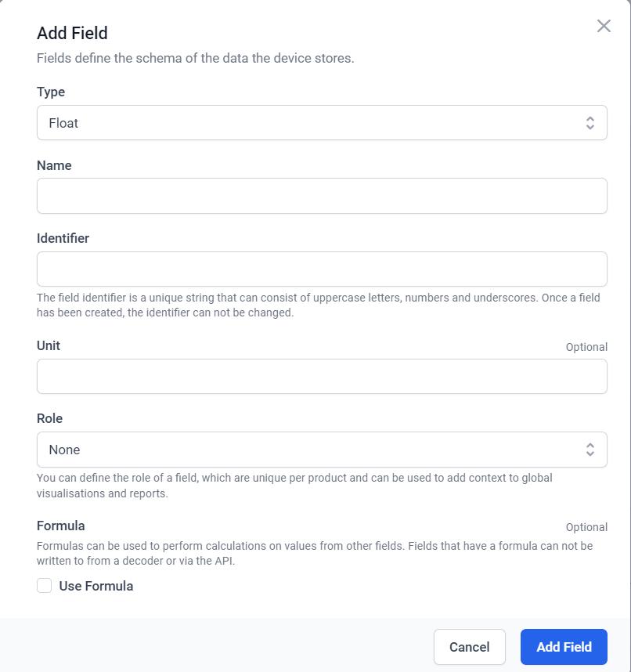The height and width of the screenshot is (672, 631).
Task: Click the Name field label
Action: [54, 165]
